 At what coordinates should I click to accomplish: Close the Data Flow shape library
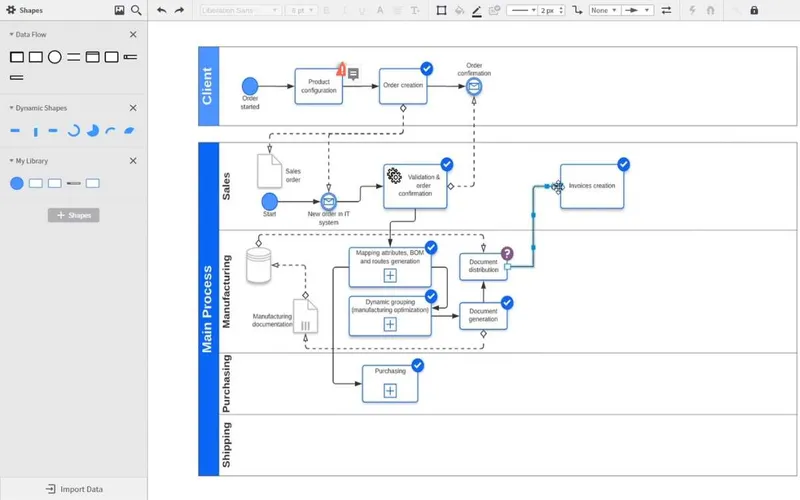pyautogui.click(x=133, y=34)
